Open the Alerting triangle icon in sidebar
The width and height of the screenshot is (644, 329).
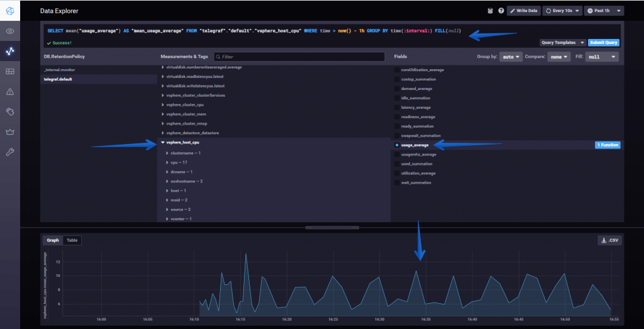pyautogui.click(x=10, y=92)
